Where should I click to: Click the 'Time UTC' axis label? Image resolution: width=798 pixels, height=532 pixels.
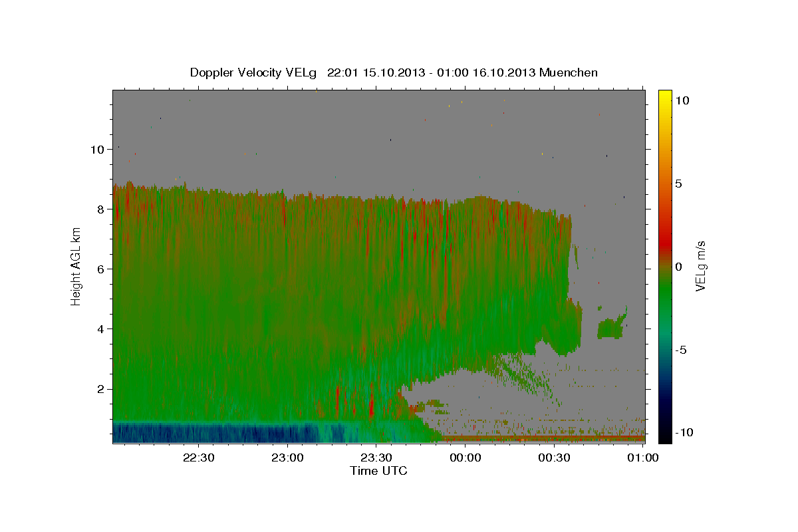coord(378,471)
